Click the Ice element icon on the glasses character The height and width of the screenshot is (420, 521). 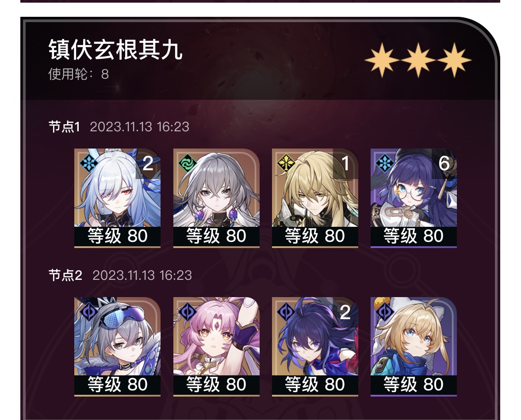click(385, 163)
